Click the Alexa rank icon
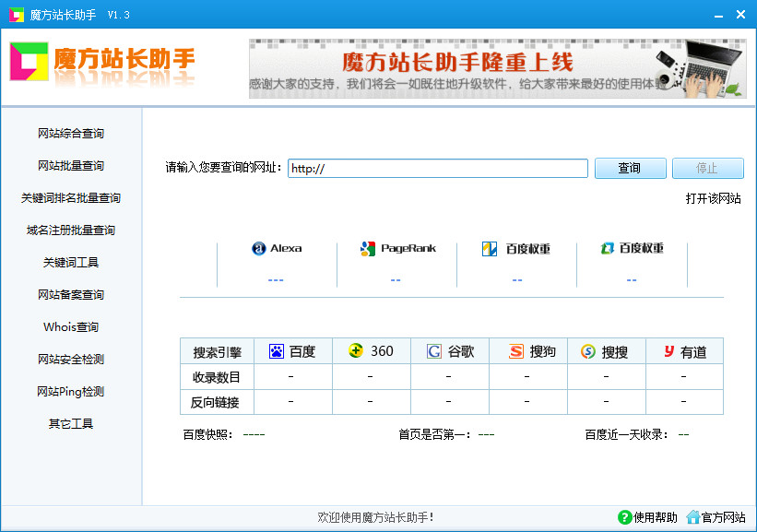 (x=259, y=249)
